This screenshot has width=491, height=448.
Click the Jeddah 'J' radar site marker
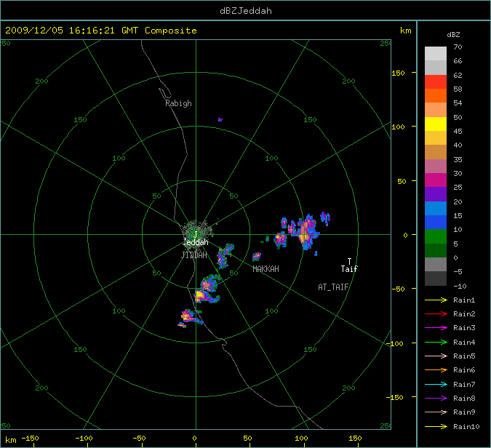coord(196,234)
